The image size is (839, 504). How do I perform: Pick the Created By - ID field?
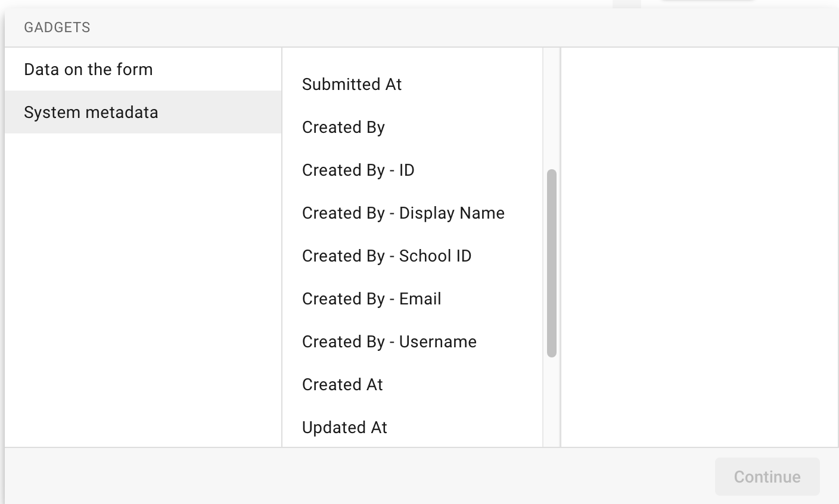pyautogui.click(x=358, y=170)
